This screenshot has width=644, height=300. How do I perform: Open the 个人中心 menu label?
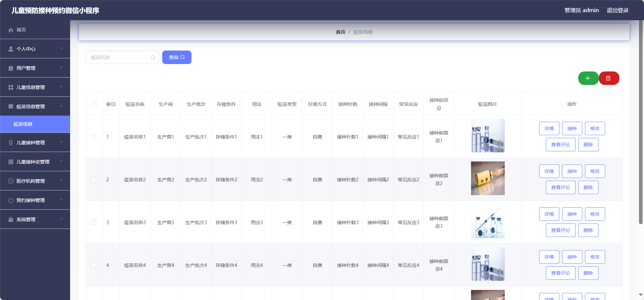(26, 49)
